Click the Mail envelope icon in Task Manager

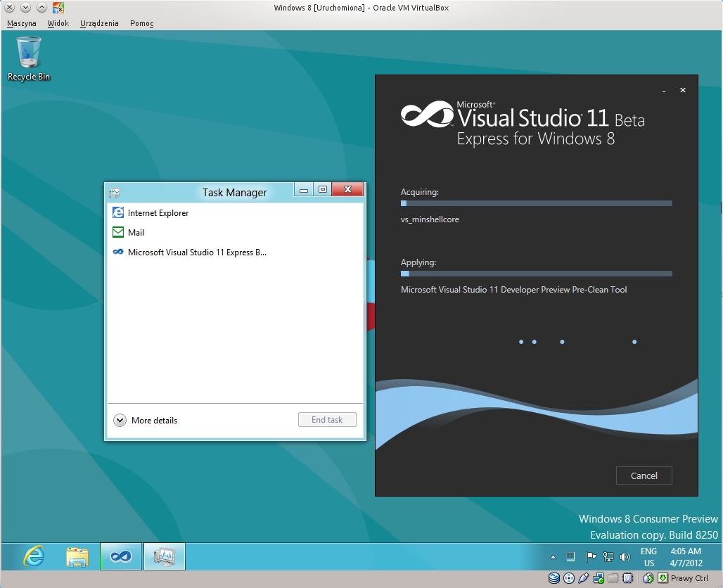point(118,232)
